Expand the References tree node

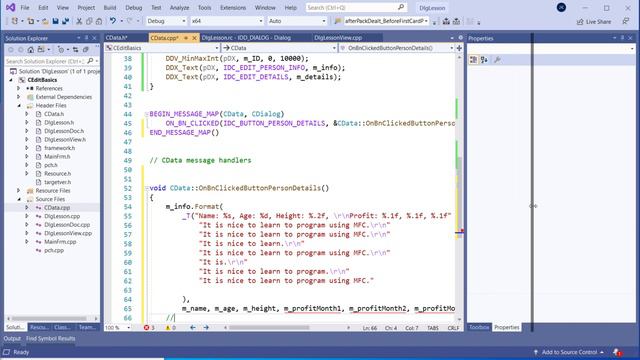[18, 88]
